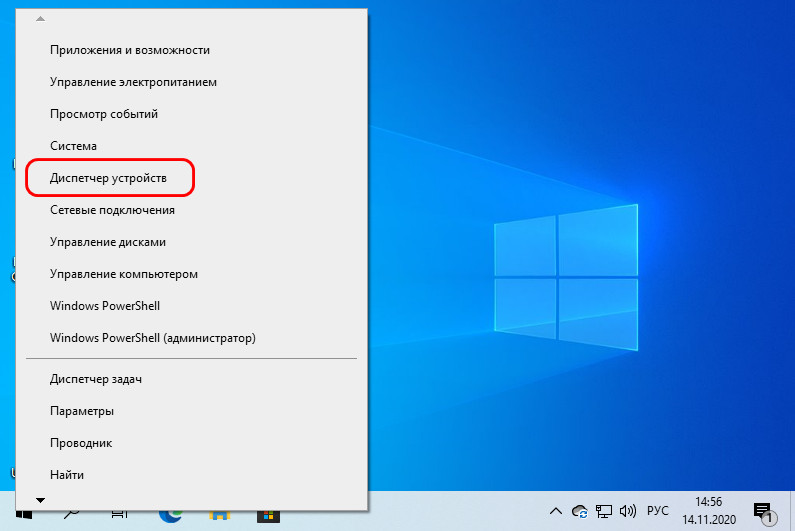This screenshot has height=531, width=795.
Task: Select Управление дисками
Action: point(192,242)
